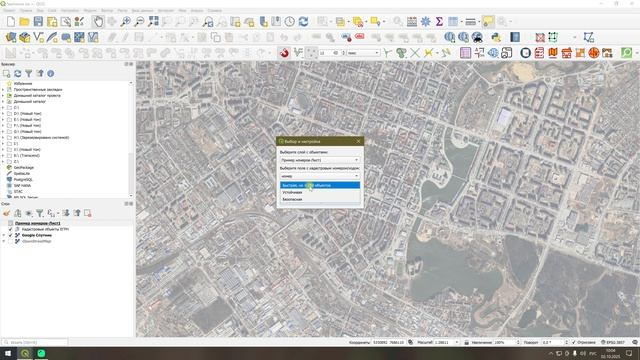Viewport: 640px width, 360px height.
Task: Select third option in dropdown list
Action: pyautogui.click(x=320, y=199)
